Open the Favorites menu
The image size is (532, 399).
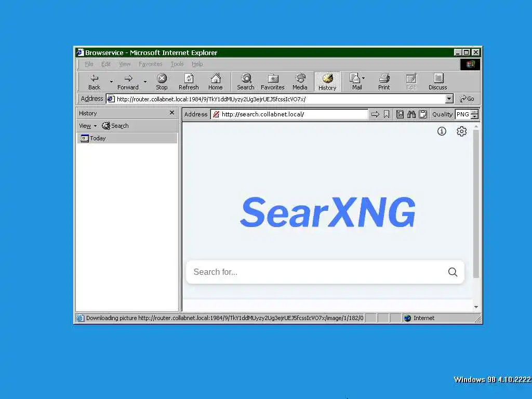pos(150,64)
